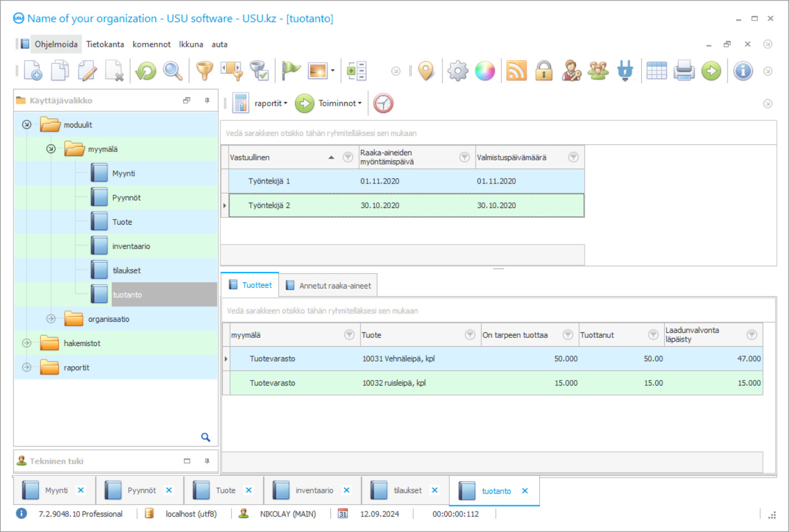This screenshot has width=789, height=532.
Task: Expand the organisaatio tree folder
Action: point(51,319)
